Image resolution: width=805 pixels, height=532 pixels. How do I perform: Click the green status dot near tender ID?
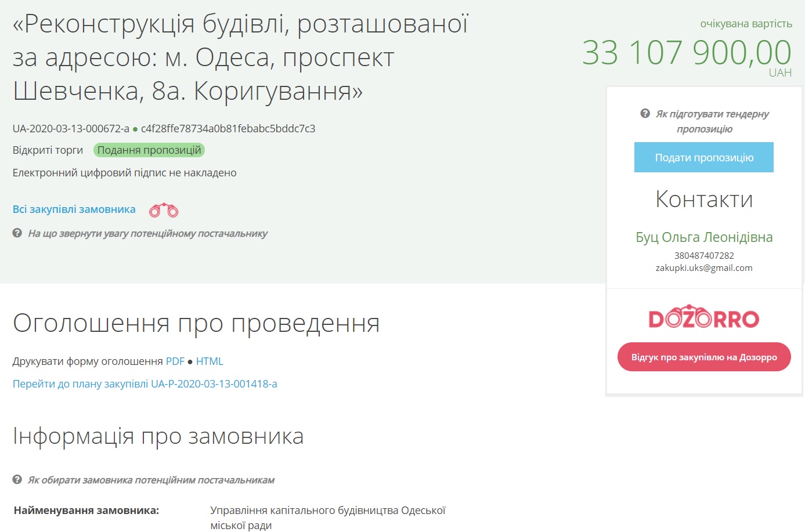(x=135, y=129)
